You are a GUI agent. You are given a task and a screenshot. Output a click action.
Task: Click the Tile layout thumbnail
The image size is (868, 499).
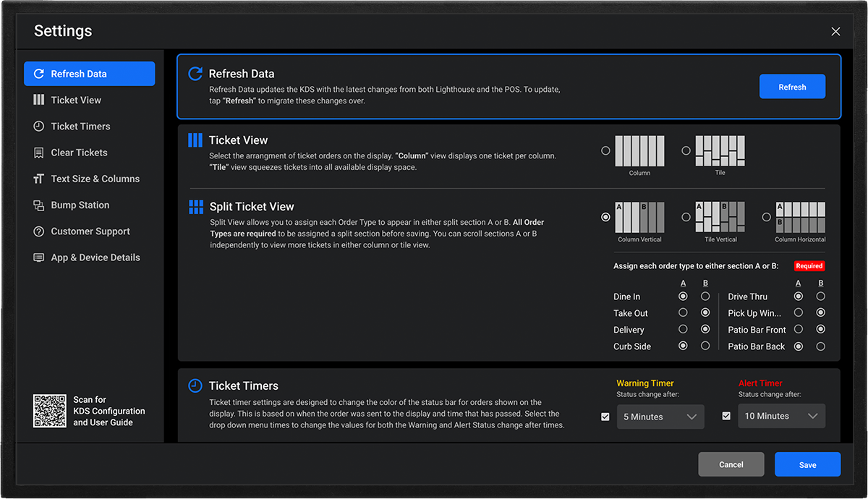point(720,151)
